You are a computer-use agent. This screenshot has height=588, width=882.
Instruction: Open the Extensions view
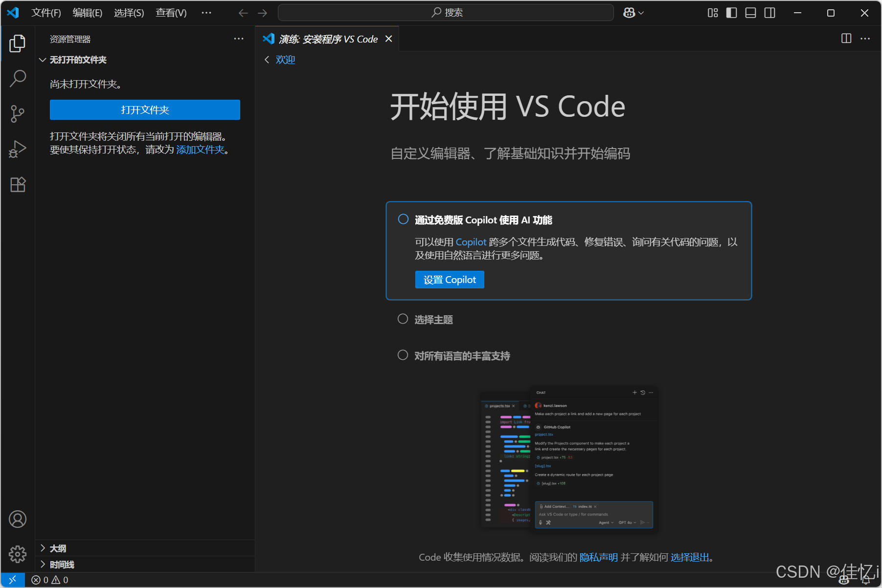point(18,184)
